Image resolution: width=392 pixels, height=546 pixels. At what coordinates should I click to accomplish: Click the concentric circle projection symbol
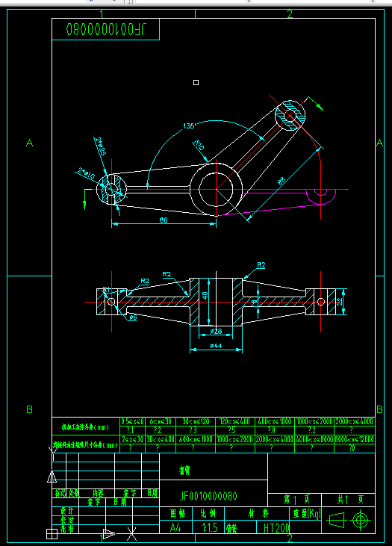361,521
